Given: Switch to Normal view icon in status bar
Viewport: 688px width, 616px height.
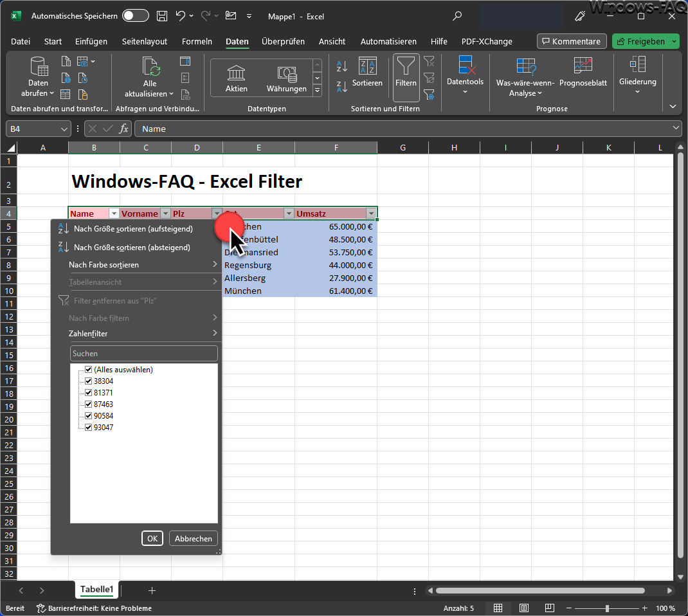Looking at the screenshot, I should point(498,608).
